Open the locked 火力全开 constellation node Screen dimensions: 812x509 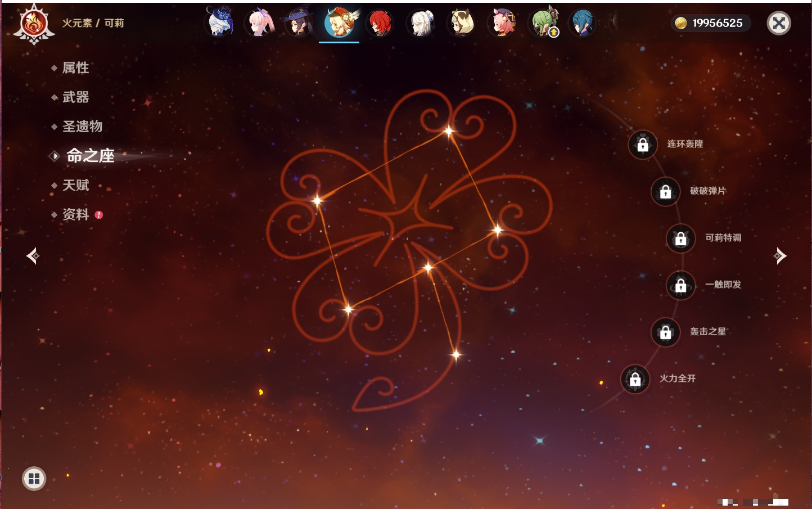pyautogui.click(x=635, y=379)
